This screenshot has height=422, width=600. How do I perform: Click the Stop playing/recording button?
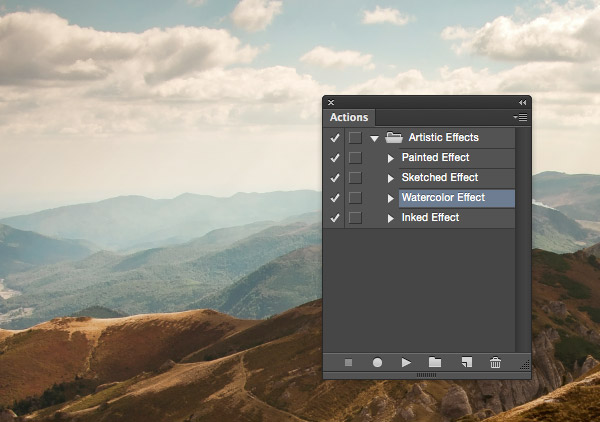coord(348,362)
